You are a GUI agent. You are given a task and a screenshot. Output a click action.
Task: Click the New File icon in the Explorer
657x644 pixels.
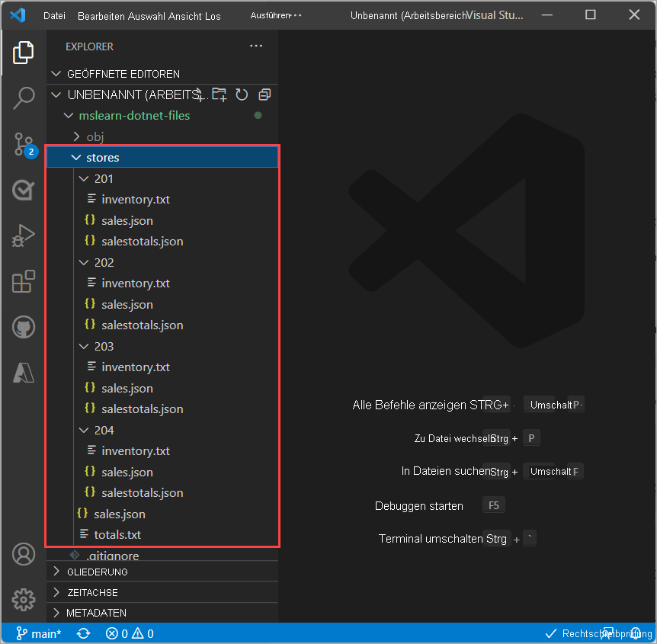199,94
